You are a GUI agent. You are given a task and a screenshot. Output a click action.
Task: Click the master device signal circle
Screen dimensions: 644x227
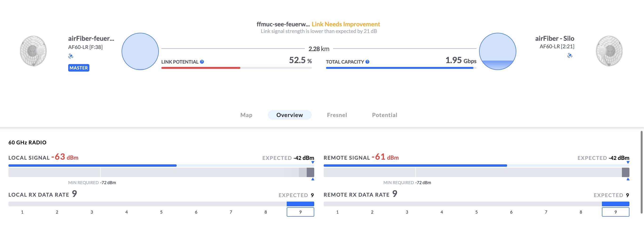tap(140, 51)
